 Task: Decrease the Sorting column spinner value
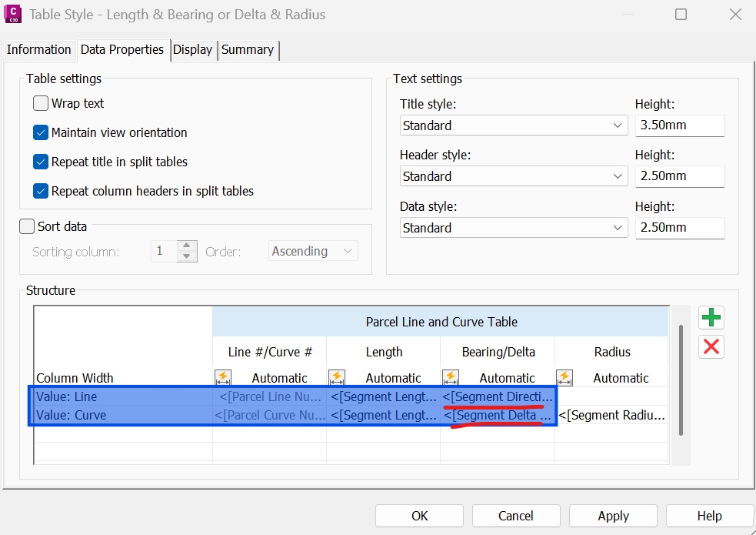(187, 256)
